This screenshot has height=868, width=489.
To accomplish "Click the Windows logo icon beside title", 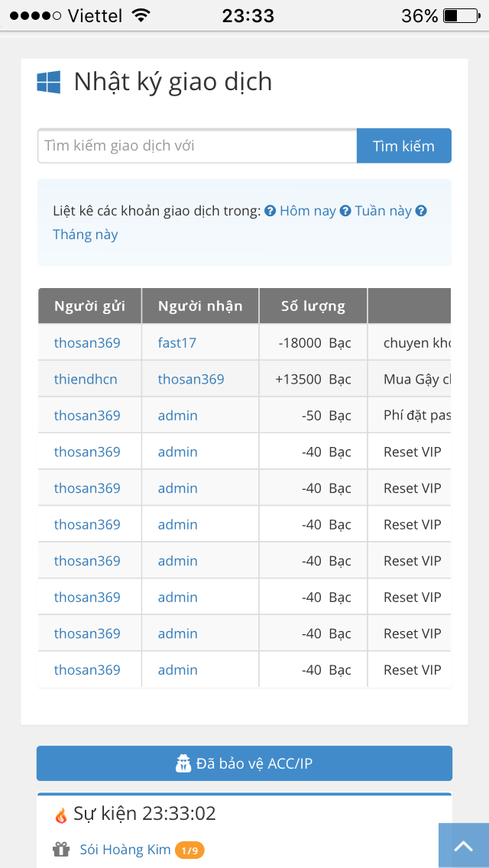I will coord(49,82).
